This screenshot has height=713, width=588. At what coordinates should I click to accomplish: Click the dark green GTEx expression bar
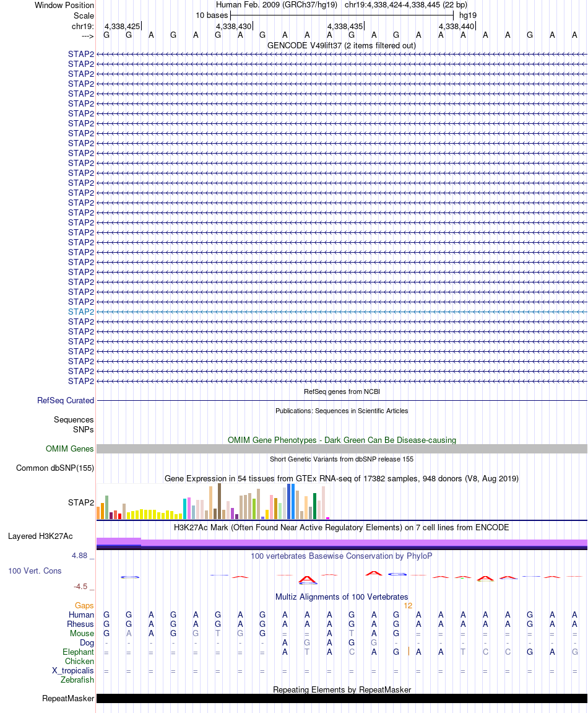tap(314, 506)
